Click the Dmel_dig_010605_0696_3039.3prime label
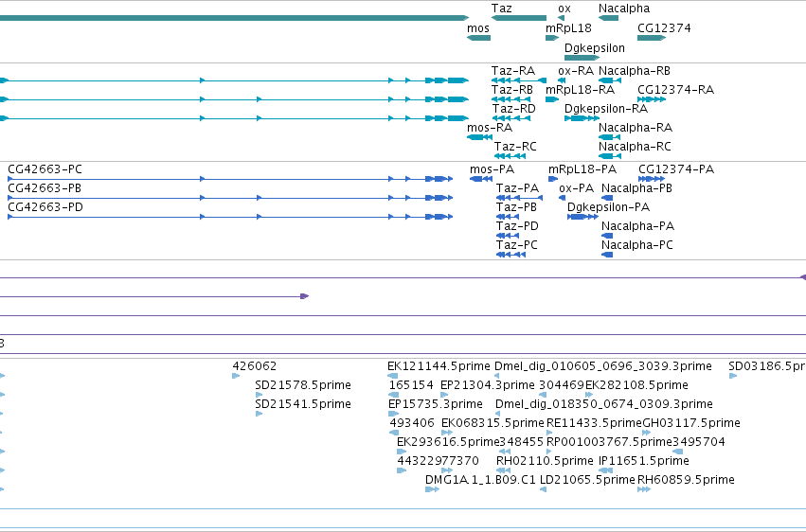This screenshot has width=806, height=532. point(603,366)
